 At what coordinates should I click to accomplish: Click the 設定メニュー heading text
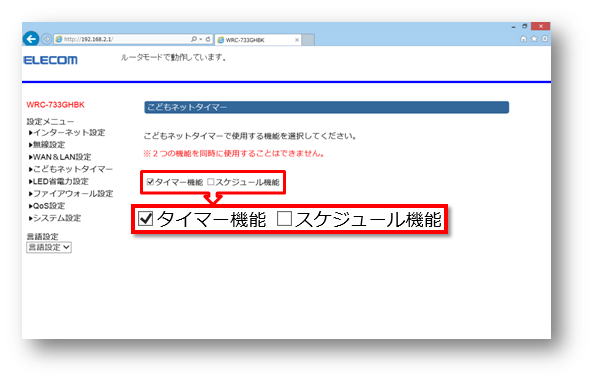(x=50, y=121)
